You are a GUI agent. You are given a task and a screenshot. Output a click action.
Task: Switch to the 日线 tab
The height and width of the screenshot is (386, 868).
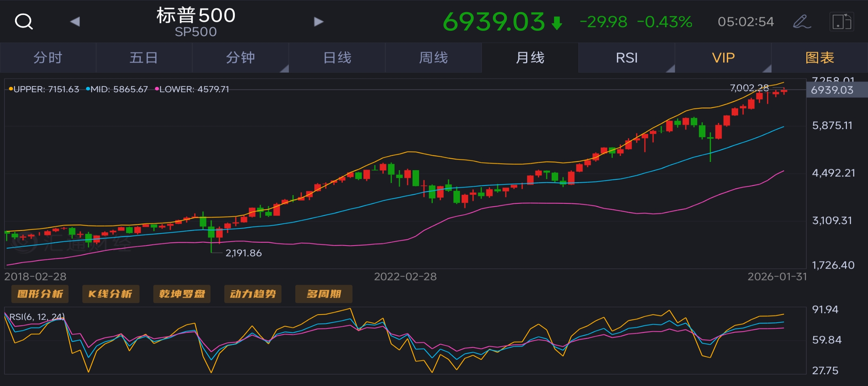(337, 58)
